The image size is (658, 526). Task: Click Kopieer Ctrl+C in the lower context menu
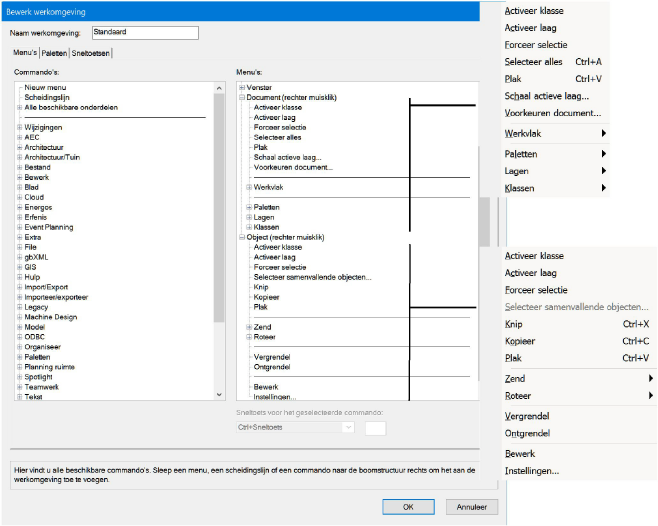tap(576, 341)
